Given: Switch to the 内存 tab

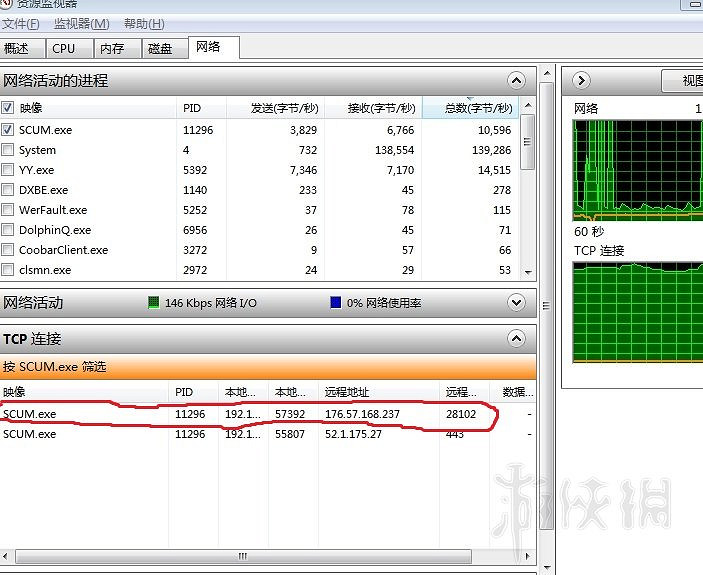Looking at the screenshot, I should 117,48.
